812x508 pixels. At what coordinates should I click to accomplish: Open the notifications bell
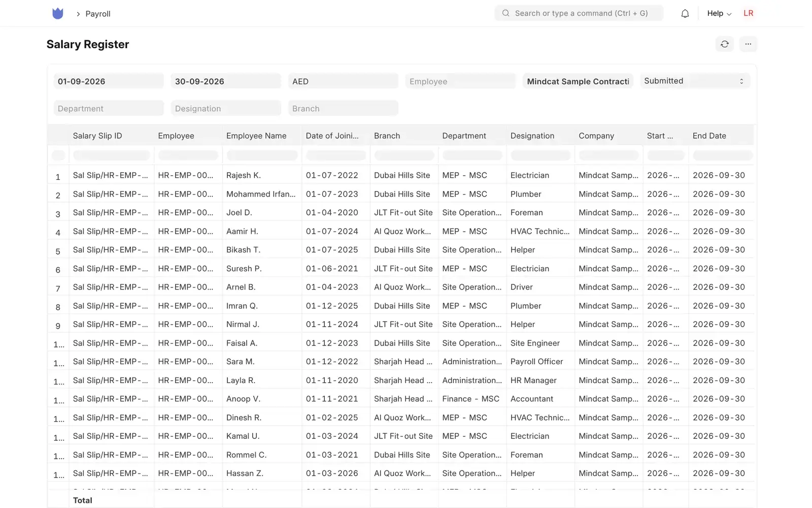point(685,14)
